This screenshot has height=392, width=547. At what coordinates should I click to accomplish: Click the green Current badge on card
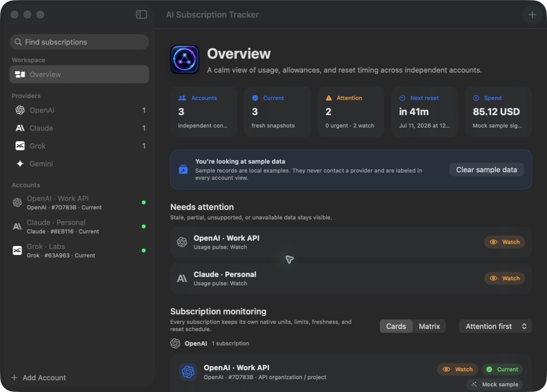[x=502, y=369]
